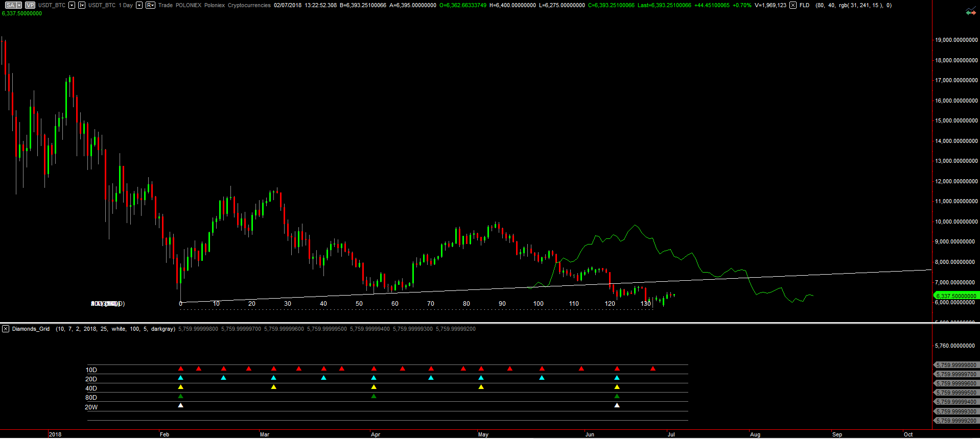The image size is (980, 439).
Task: Click the Last=6,393.25100066 price value
Action: pyautogui.click(x=664, y=5)
